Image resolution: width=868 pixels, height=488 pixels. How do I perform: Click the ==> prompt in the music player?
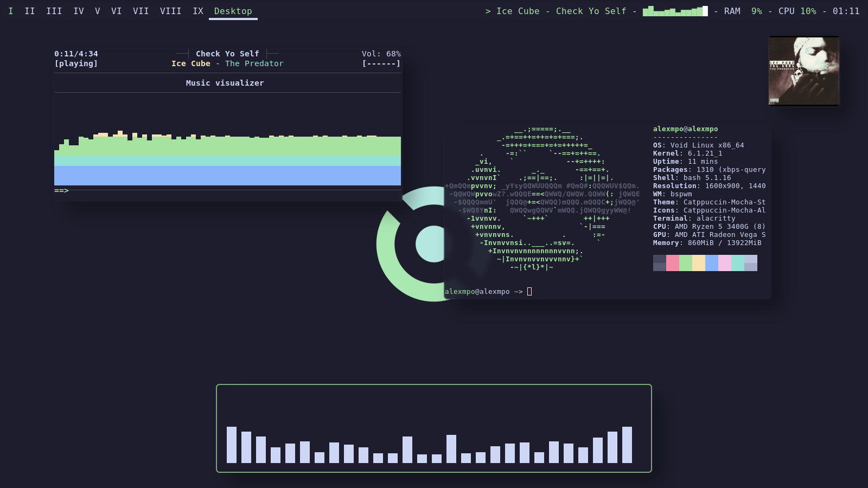coord(60,190)
